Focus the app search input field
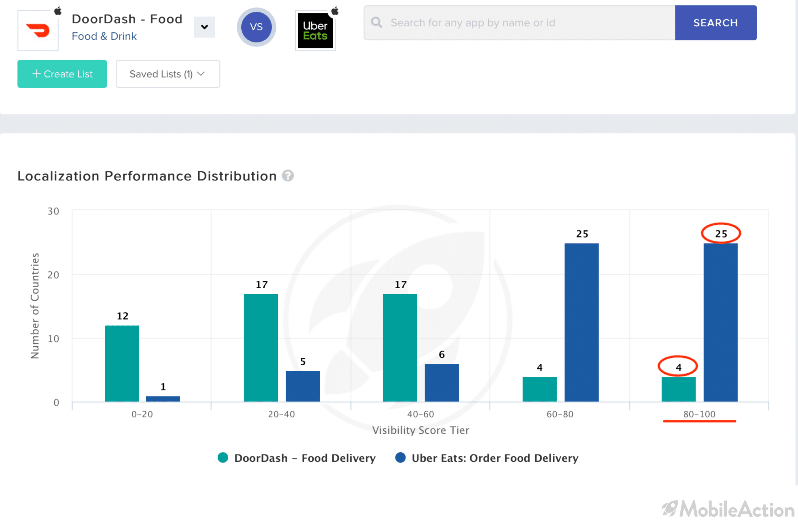 pyautogui.click(x=519, y=23)
